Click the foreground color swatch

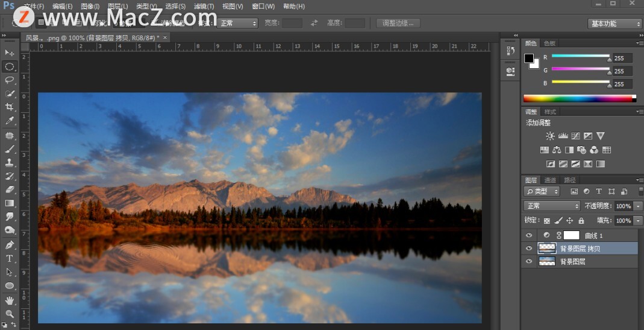click(x=529, y=58)
